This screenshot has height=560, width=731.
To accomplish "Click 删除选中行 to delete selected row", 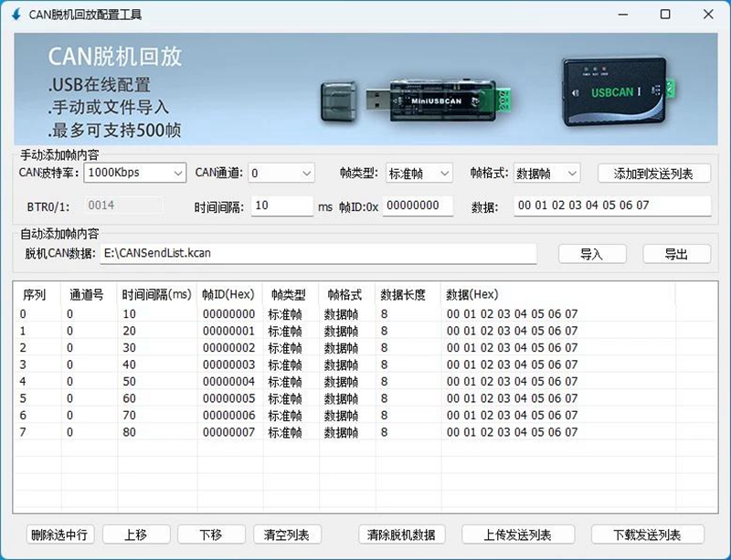I will click(x=58, y=534).
